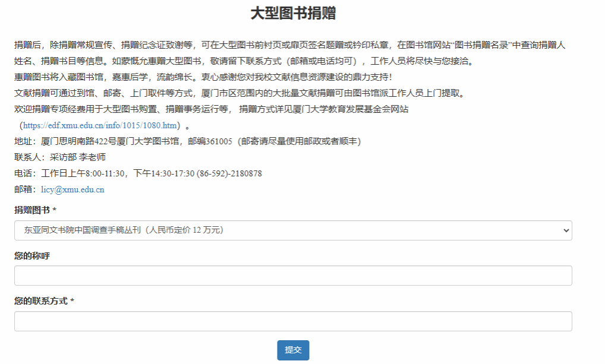Screen dimensions: 605x364
Task: Click the 联系人 采访部 李老师 line
Action: [x=60, y=157]
